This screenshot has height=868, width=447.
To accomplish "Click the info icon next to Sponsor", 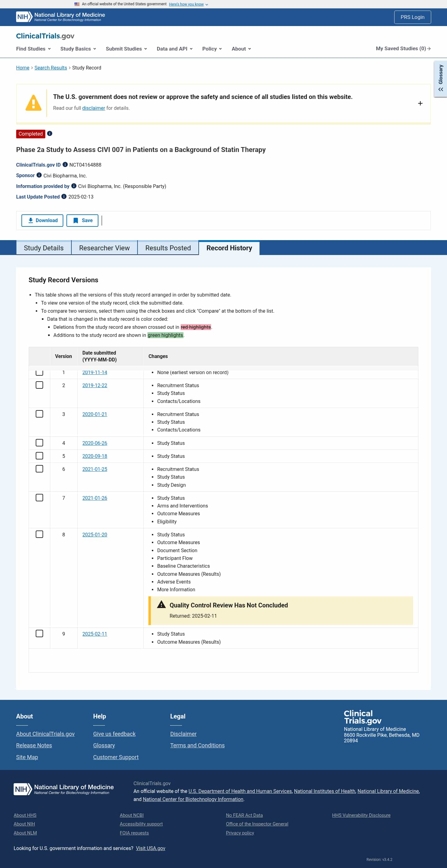I will coord(39,175).
